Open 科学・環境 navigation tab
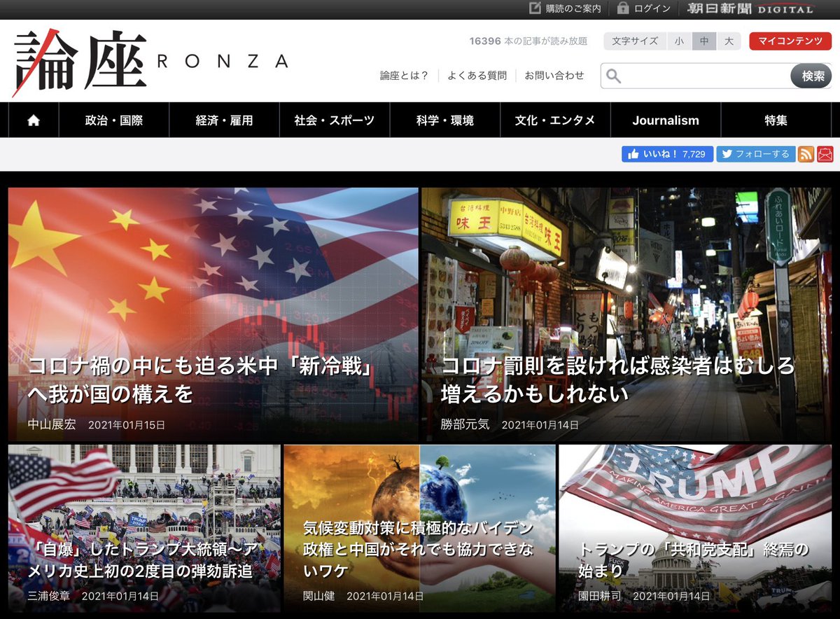 pos(445,120)
